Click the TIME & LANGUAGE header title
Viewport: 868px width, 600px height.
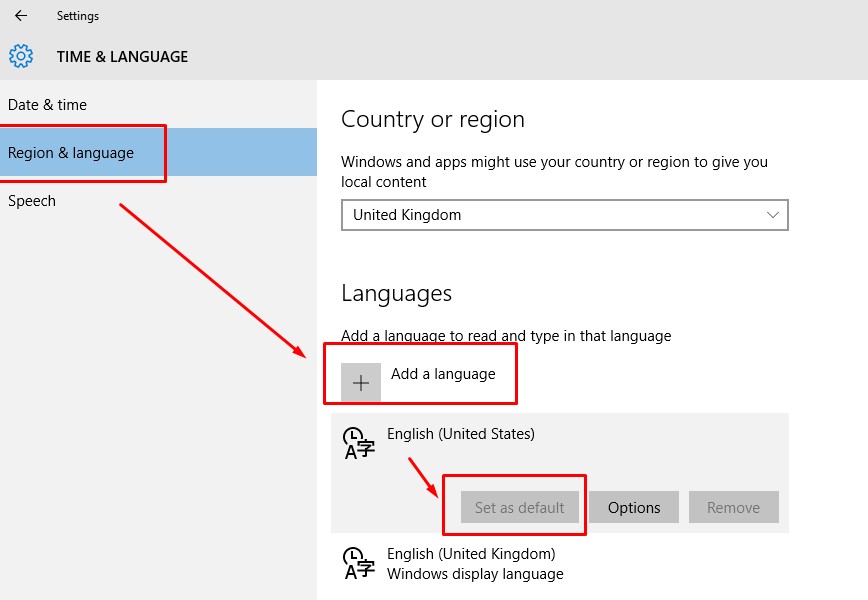(122, 57)
